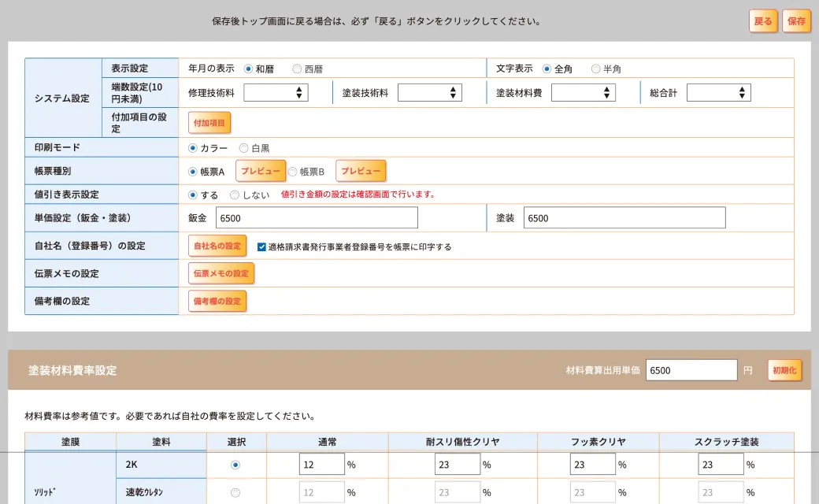The image size is (819, 504).
Task: Select form type 帳票A
Action: 193,172
